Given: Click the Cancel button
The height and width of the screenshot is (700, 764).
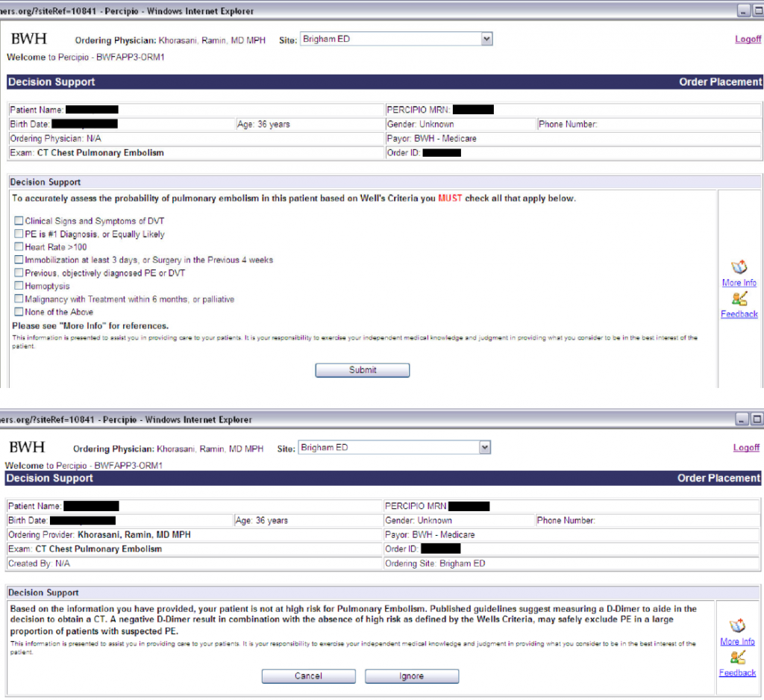Looking at the screenshot, I should tap(308, 676).
